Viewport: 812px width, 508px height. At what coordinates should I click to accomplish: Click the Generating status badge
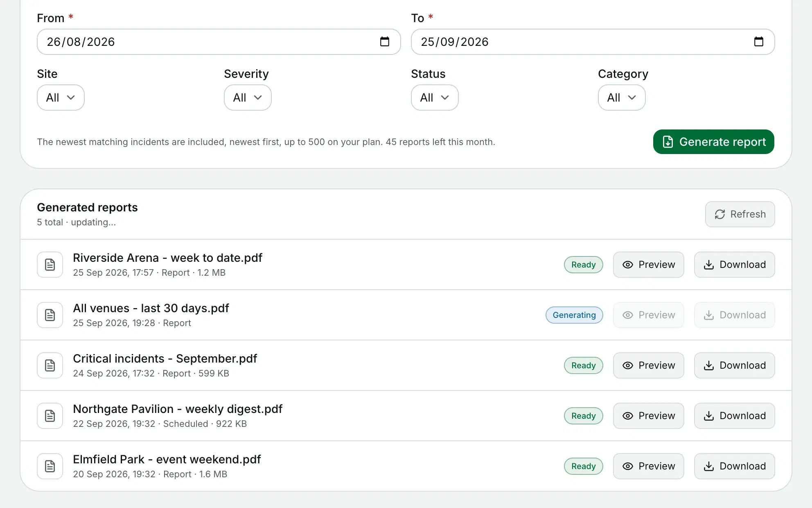(x=574, y=315)
